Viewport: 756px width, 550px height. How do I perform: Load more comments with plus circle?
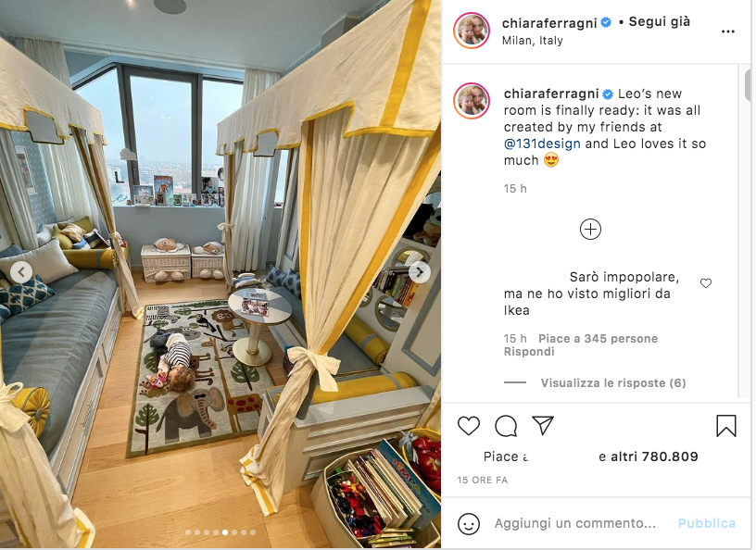[x=590, y=229]
